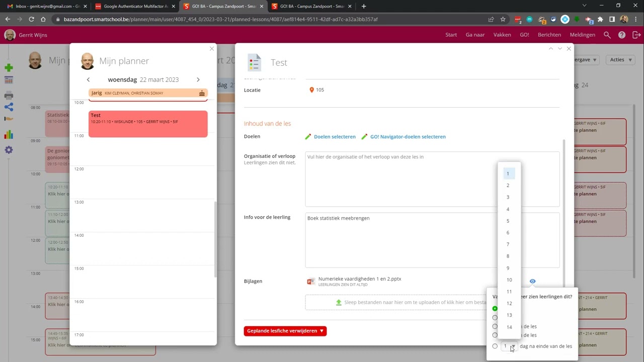Viewport: 644px width, 362px height.
Task: Click the PowerPoint file icon of attachment
Action: 311,282
